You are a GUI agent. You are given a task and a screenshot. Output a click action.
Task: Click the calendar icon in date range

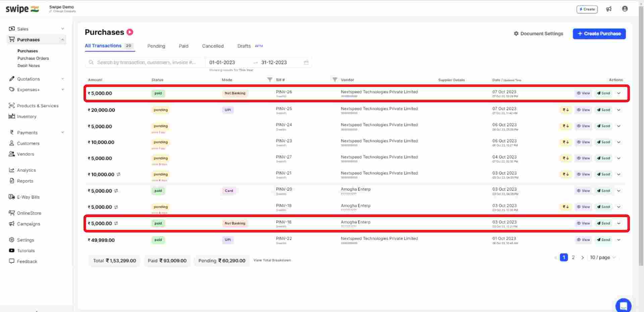tap(306, 63)
